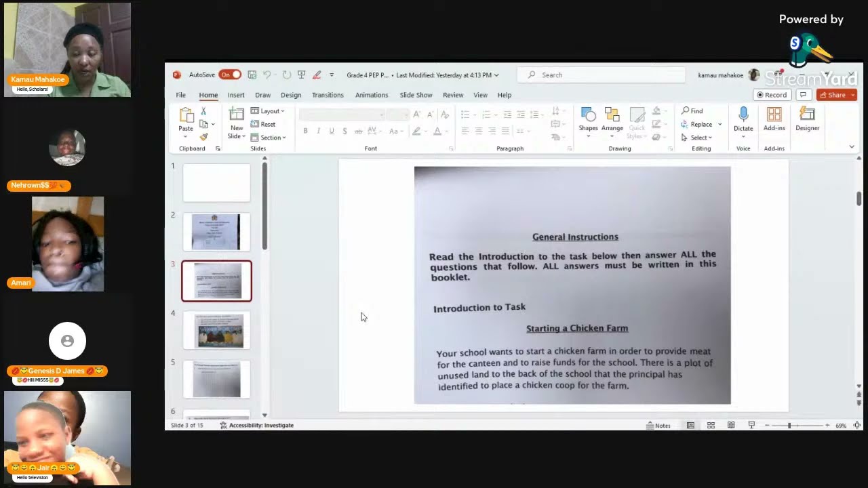
Task: Click the Decrease Font Size icon
Action: pos(429,114)
